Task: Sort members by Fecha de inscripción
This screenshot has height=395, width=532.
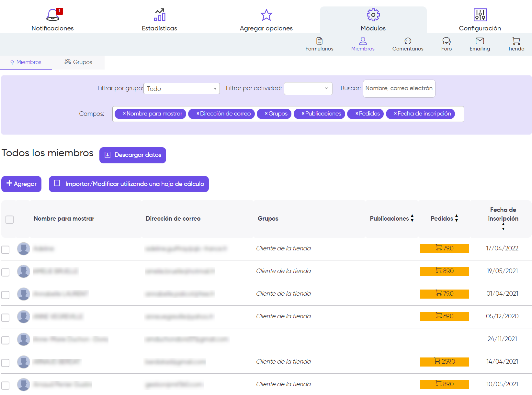Action: click(503, 226)
